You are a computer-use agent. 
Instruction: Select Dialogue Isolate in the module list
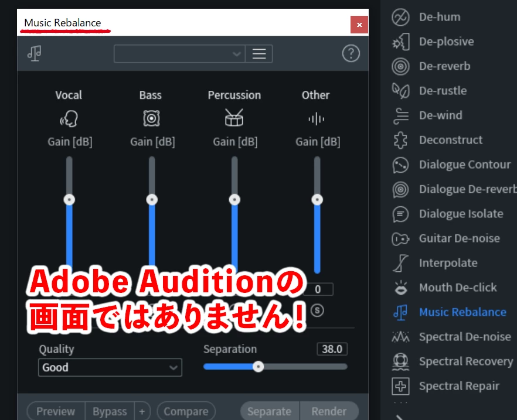tap(461, 214)
